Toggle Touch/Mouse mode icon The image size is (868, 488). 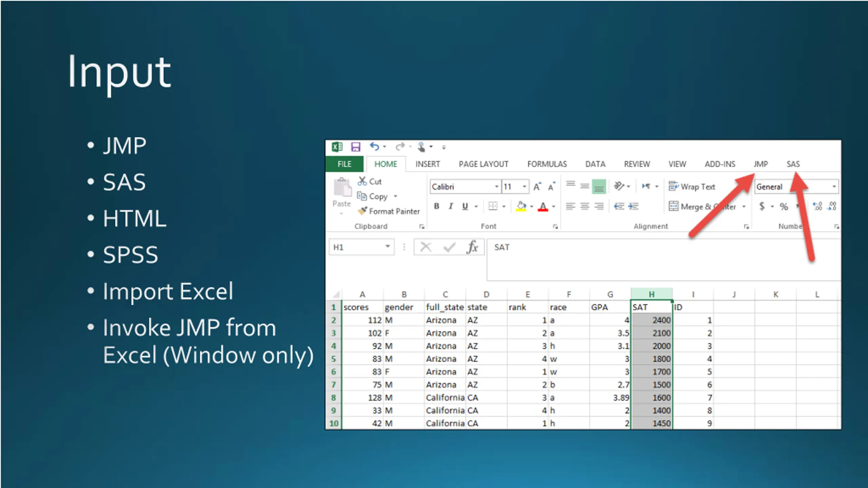421,147
